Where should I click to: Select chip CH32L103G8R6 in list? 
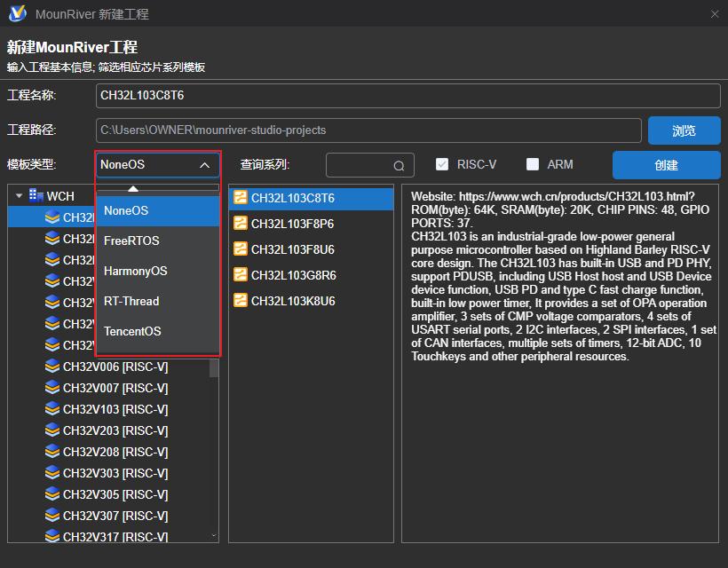click(x=311, y=275)
